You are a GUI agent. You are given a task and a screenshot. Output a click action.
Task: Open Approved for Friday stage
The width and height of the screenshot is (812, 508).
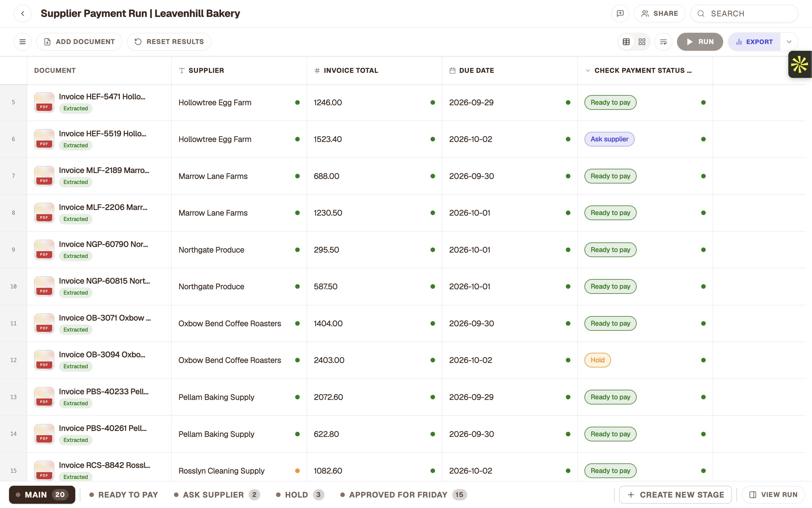tap(403, 494)
